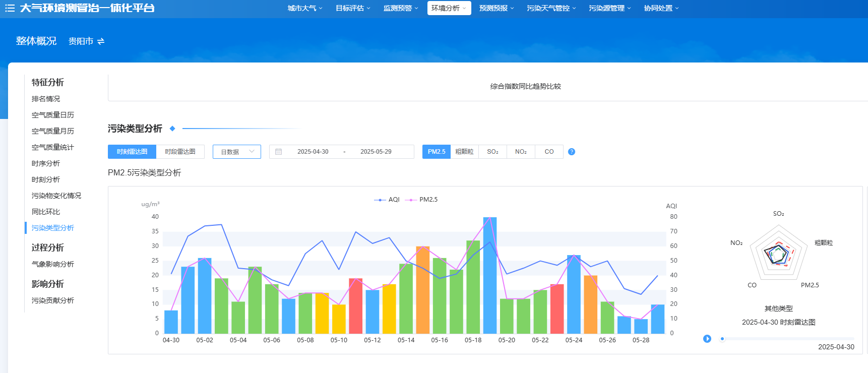The height and width of the screenshot is (373, 868).
Task: Go to 污染类型分析 page
Action: tap(53, 228)
